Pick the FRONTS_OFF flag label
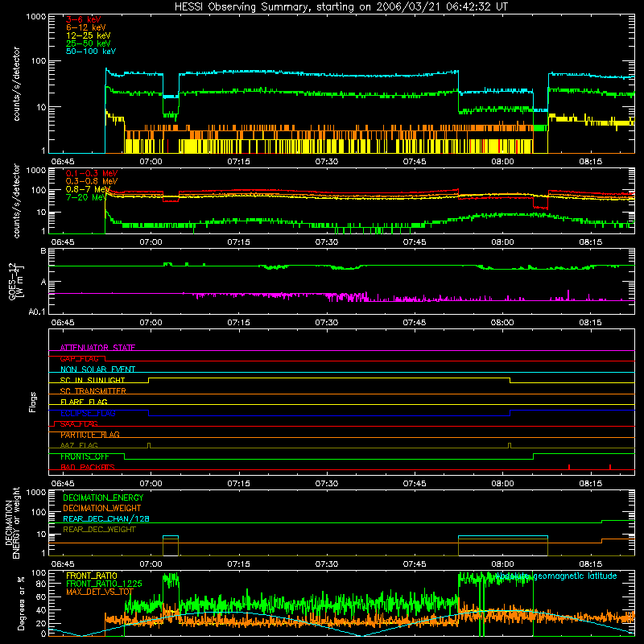Screen dimensions: 644x644 tap(85, 456)
